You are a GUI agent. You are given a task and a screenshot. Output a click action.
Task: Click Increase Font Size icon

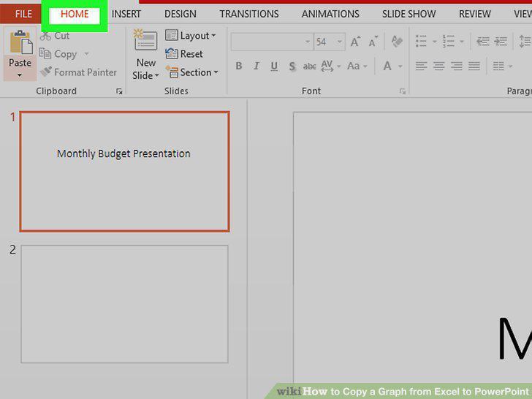pos(355,42)
